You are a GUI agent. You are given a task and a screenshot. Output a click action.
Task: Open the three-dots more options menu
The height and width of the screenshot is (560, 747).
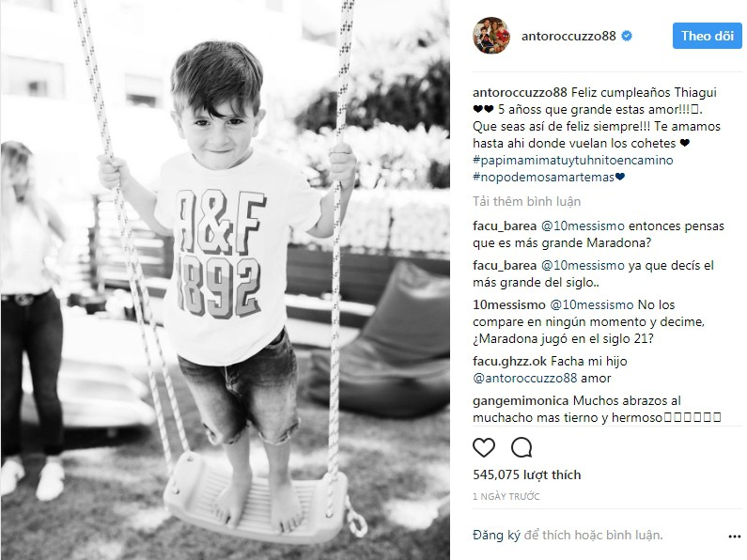(x=735, y=537)
